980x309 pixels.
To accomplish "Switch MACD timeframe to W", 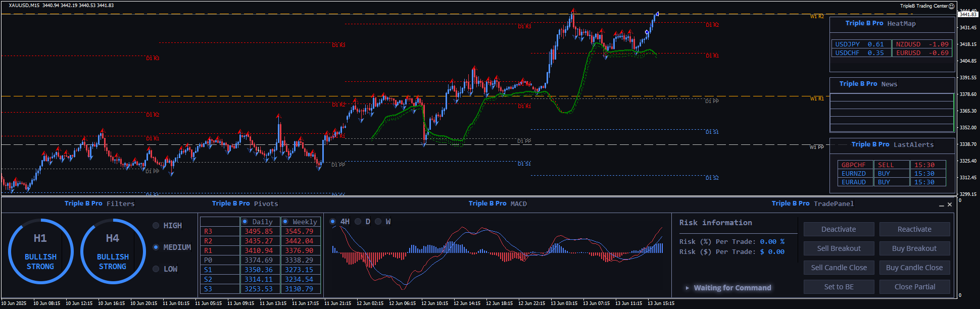I will coord(378,222).
